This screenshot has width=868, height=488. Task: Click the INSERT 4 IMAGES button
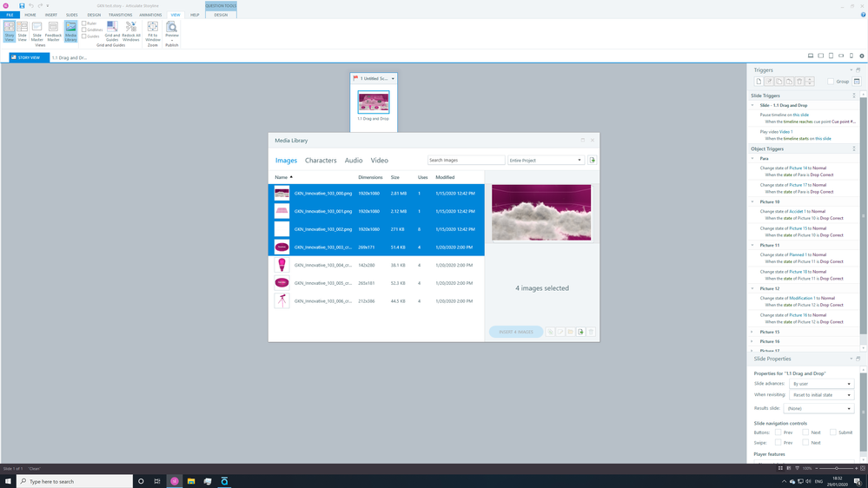tap(516, 332)
